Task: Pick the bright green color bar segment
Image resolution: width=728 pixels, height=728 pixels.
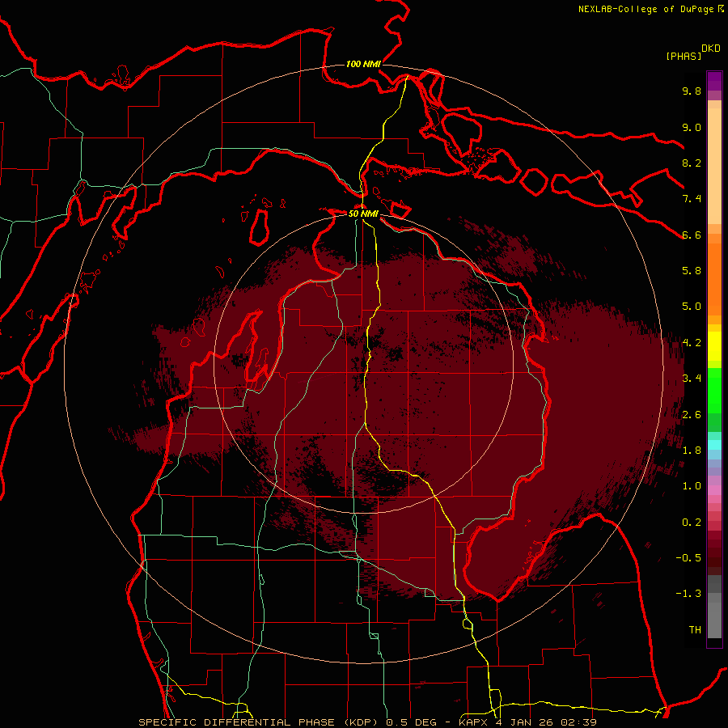Action: point(714,392)
